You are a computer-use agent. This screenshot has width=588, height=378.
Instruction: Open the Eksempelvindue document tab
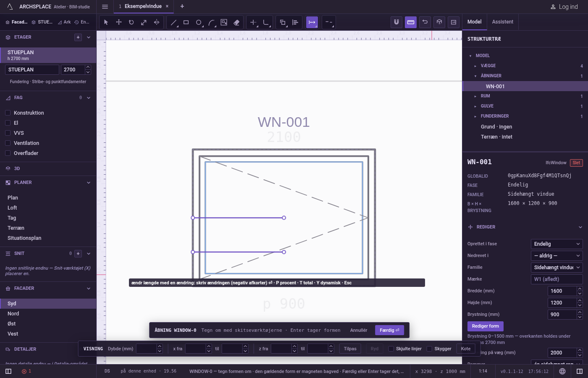pyautogui.click(x=143, y=6)
